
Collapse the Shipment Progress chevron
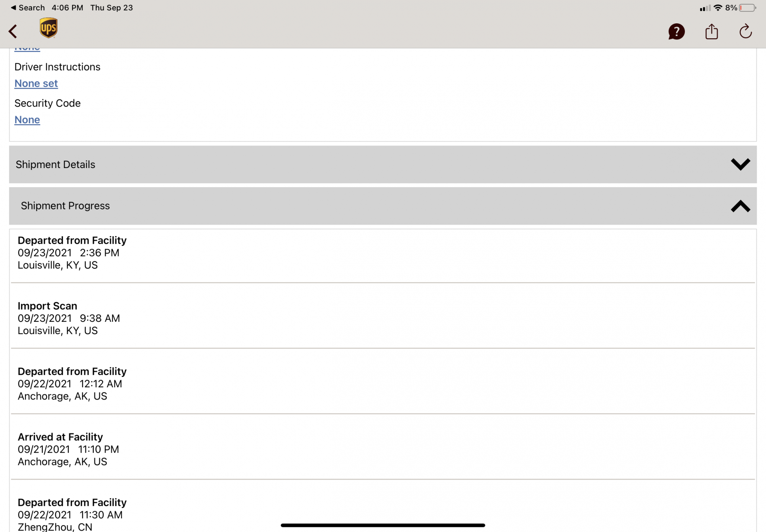tap(740, 206)
